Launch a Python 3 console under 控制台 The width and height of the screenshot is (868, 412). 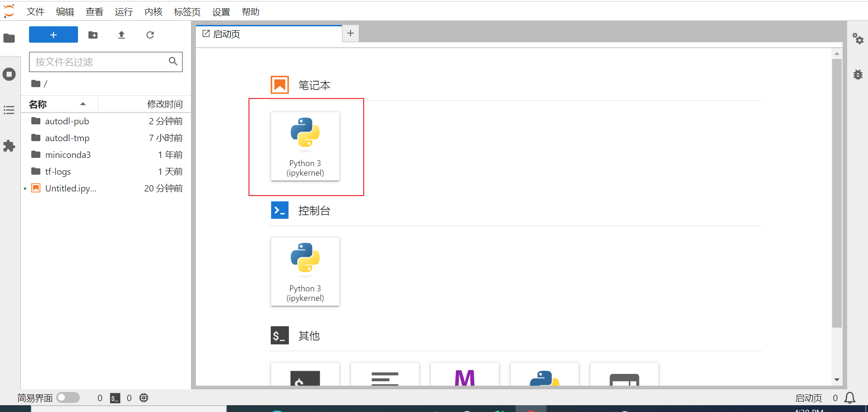click(x=305, y=271)
